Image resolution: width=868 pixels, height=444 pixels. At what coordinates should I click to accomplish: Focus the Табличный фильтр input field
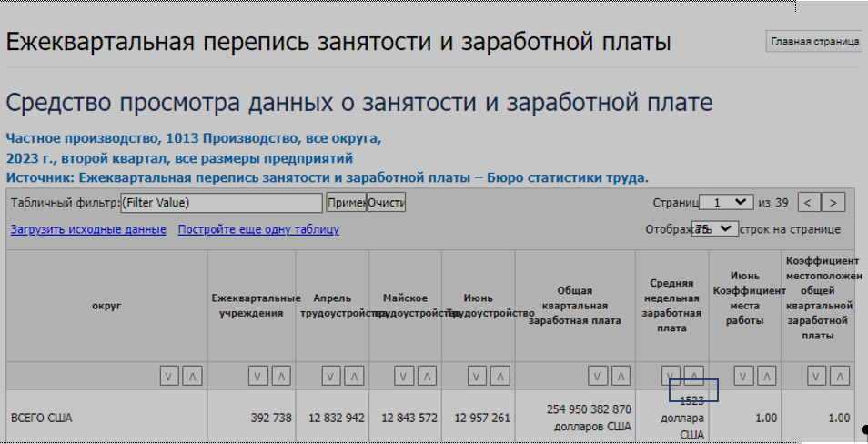(222, 202)
